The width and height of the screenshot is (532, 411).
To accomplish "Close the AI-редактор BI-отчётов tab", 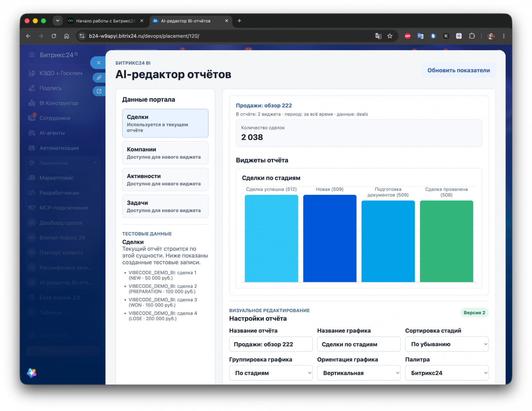I will (x=226, y=21).
